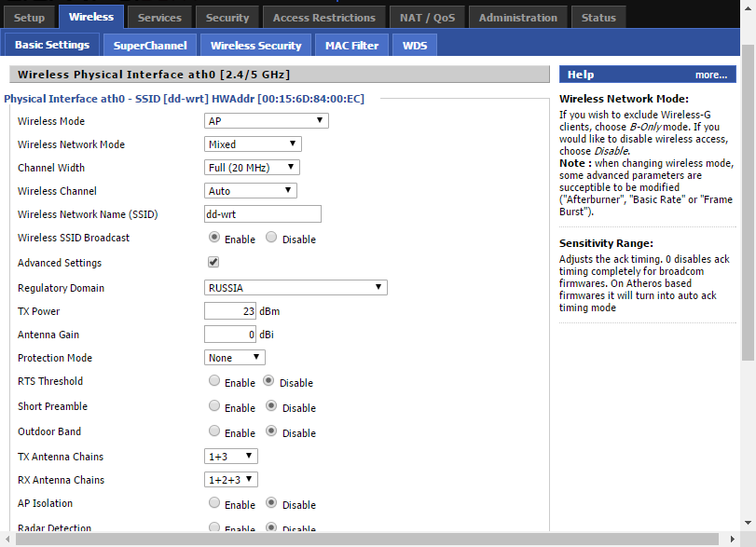This screenshot has height=547, width=756.
Task: Enable Short Preamble option
Action: [x=214, y=406]
